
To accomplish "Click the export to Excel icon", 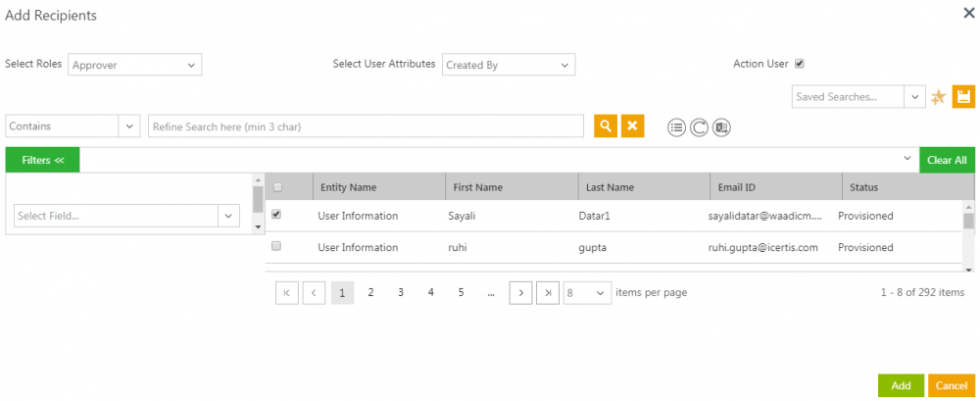I will (722, 127).
